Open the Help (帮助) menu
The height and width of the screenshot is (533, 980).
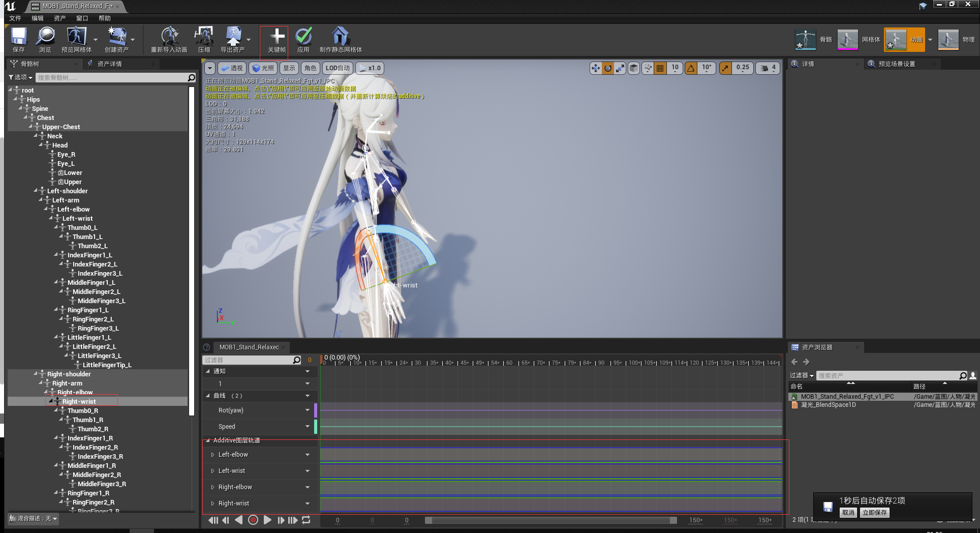point(105,18)
